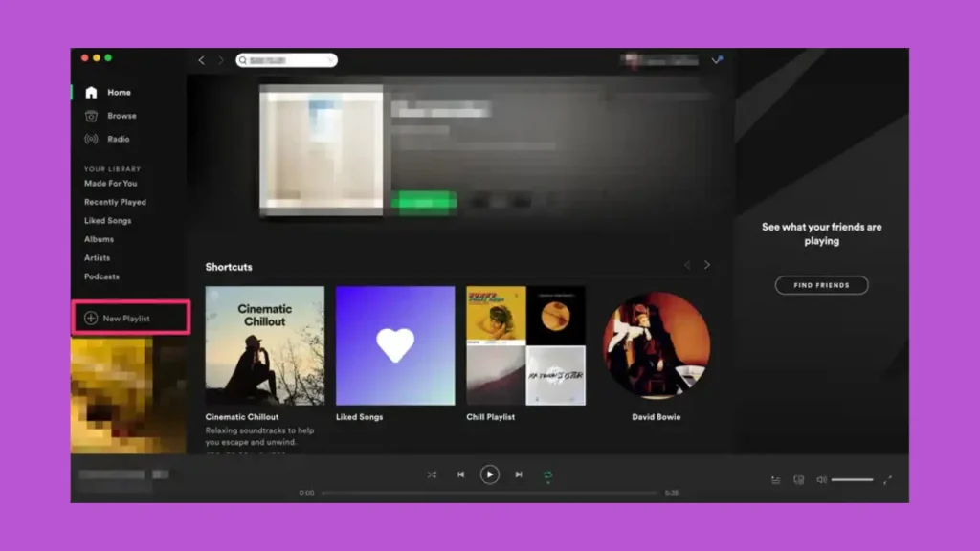
Task: Mute audio with the volume icon
Action: [820, 478]
